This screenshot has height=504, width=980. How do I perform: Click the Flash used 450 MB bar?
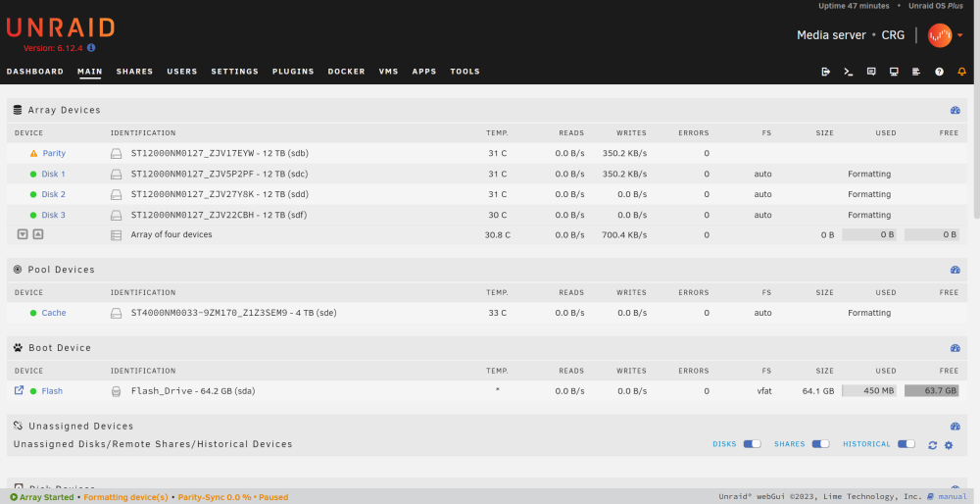869,391
